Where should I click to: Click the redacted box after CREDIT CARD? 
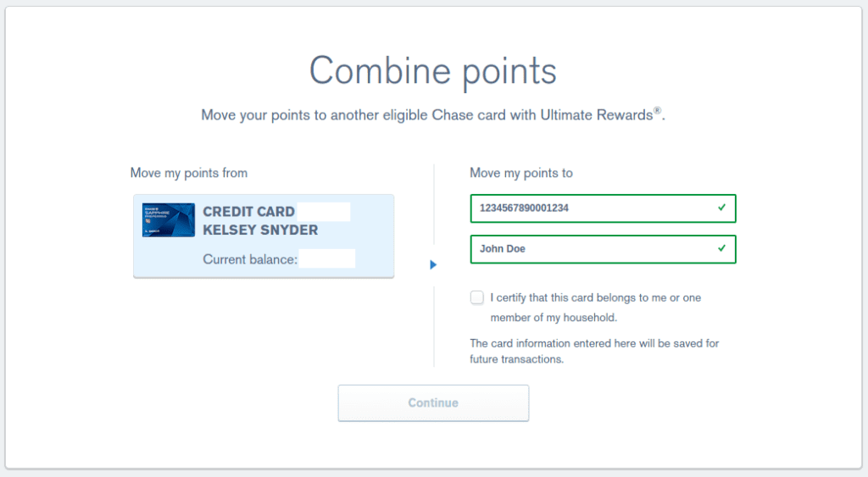click(x=324, y=212)
